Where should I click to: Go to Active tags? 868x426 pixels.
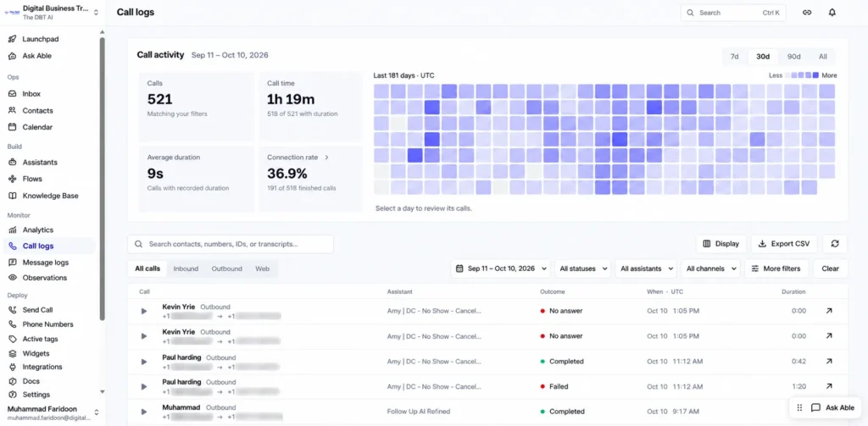click(x=40, y=339)
